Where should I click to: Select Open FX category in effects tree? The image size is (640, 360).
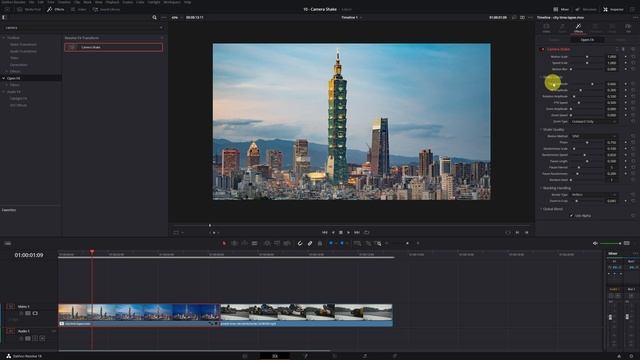[x=13, y=78]
